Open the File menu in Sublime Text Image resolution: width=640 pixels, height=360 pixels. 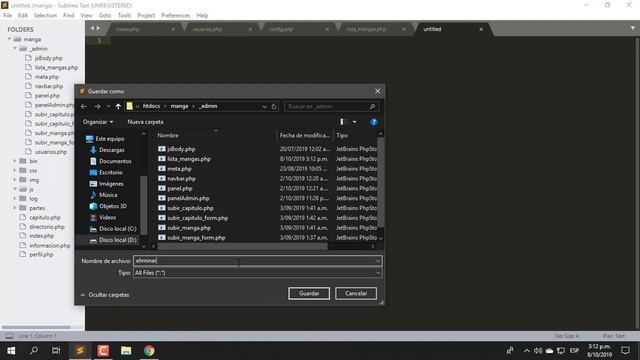pos(7,15)
